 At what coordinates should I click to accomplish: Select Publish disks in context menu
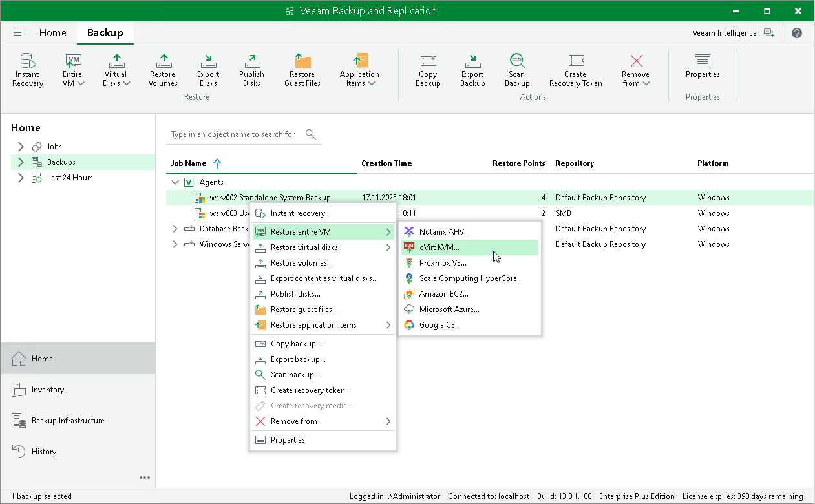[323, 294]
